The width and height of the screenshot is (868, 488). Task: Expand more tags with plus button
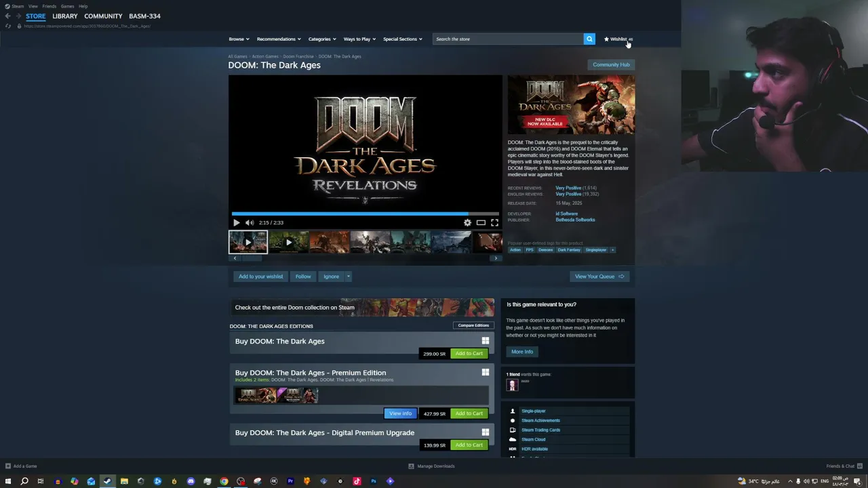[612, 250]
